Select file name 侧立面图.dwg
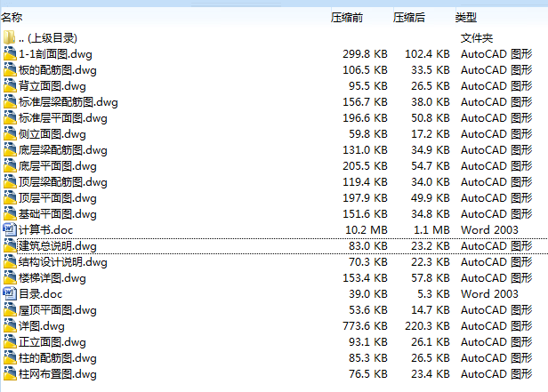This screenshot has width=548, height=392. pos(52,134)
